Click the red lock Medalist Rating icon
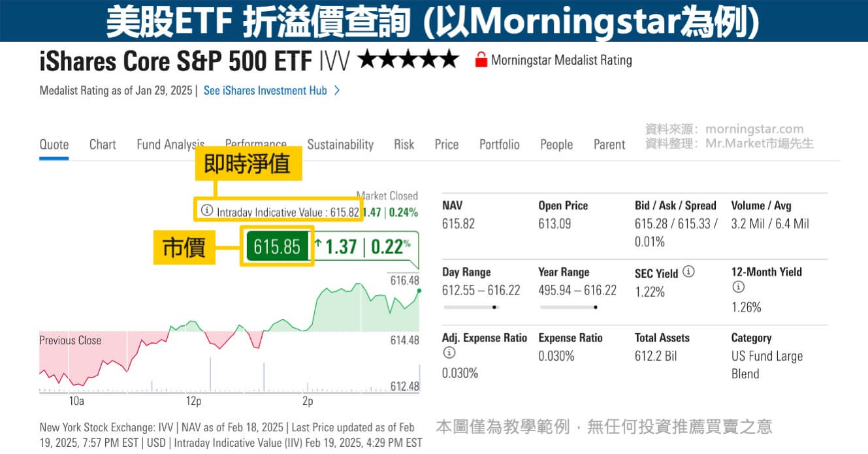The width and height of the screenshot is (868, 454). click(481, 59)
